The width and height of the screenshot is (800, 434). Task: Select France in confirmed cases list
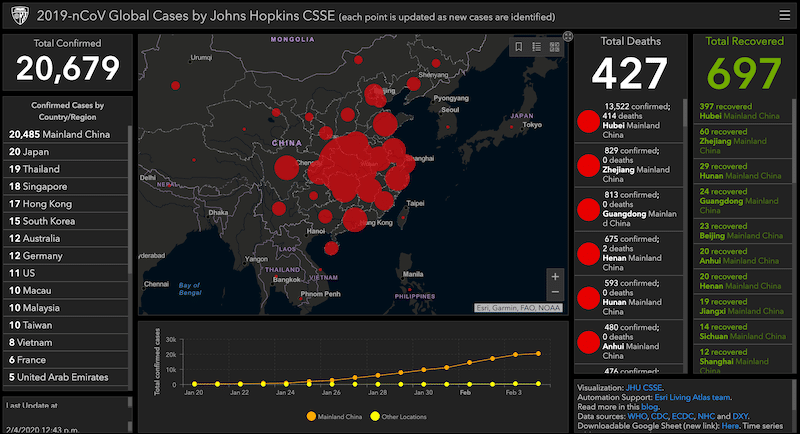point(66,360)
